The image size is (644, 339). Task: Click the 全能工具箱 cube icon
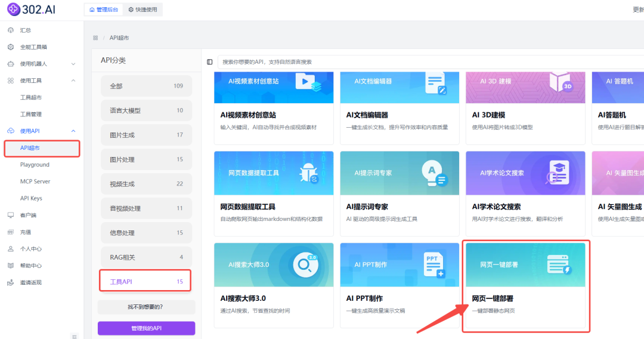coord(11,47)
